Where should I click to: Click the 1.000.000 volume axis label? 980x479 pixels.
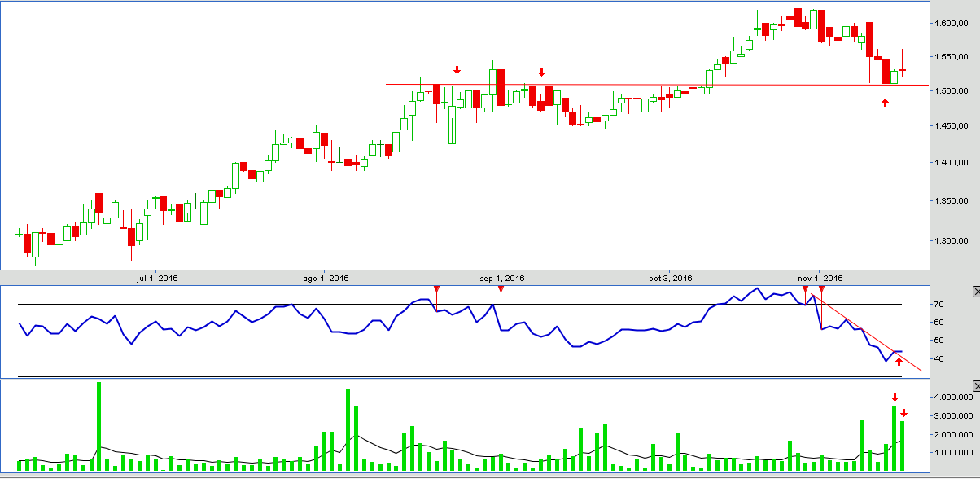click(x=953, y=453)
